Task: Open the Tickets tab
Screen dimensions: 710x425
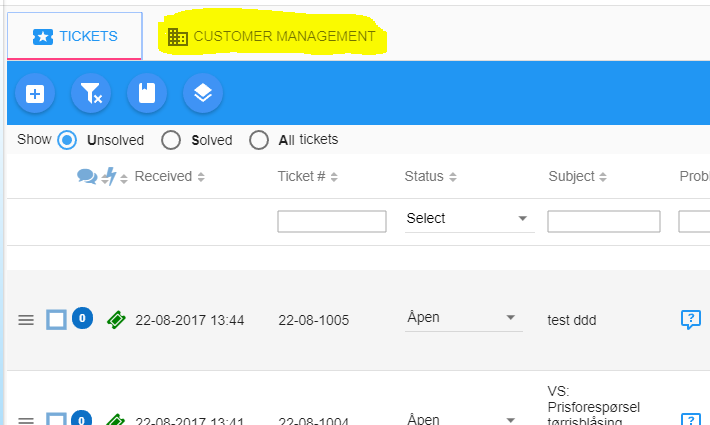Action: [75, 36]
